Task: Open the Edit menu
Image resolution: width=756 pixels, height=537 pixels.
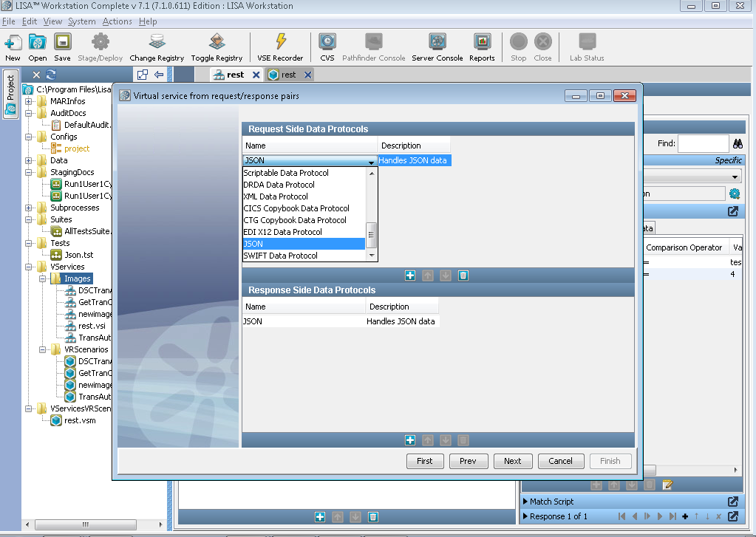Action: pyautogui.click(x=30, y=21)
